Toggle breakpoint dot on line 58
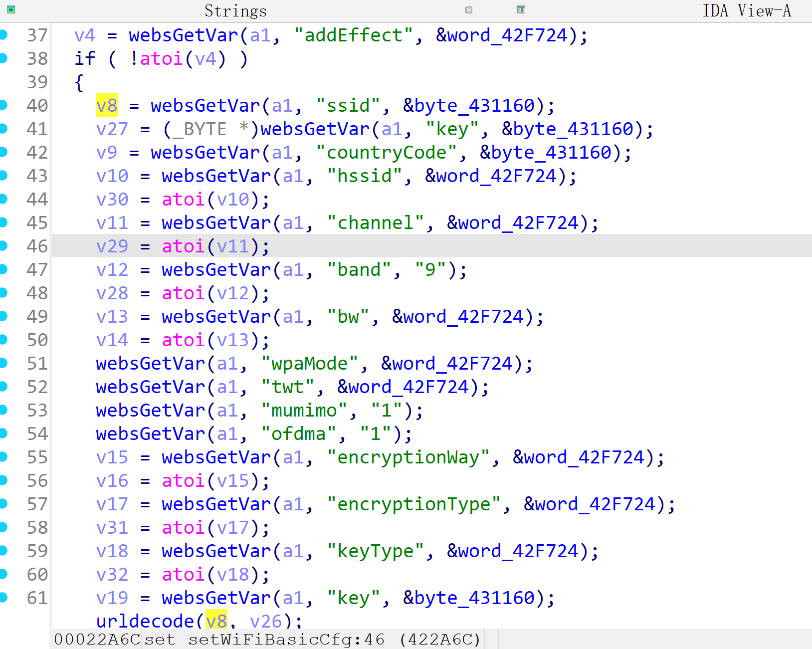The width and height of the screenshot is (812, 649). pyautogui.click(x=3, y=527)
